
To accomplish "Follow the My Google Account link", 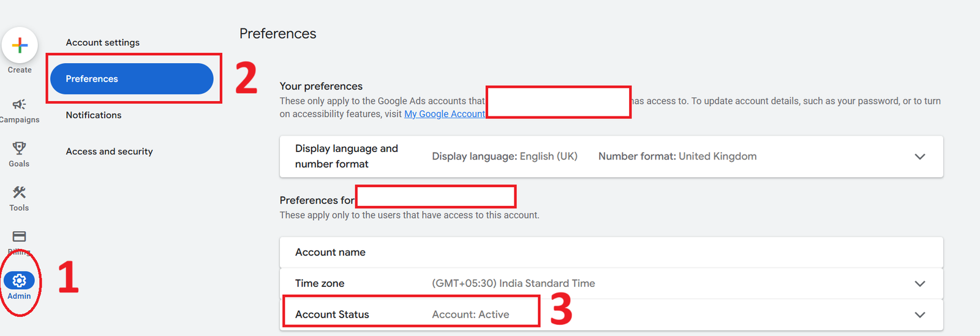I will (x=444, y=114).
